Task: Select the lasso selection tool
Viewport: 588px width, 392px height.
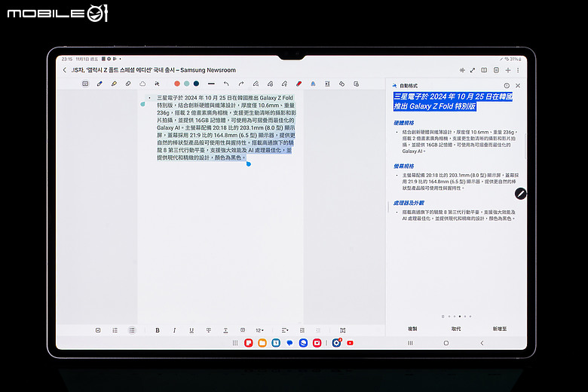Action: coord(142,84)
